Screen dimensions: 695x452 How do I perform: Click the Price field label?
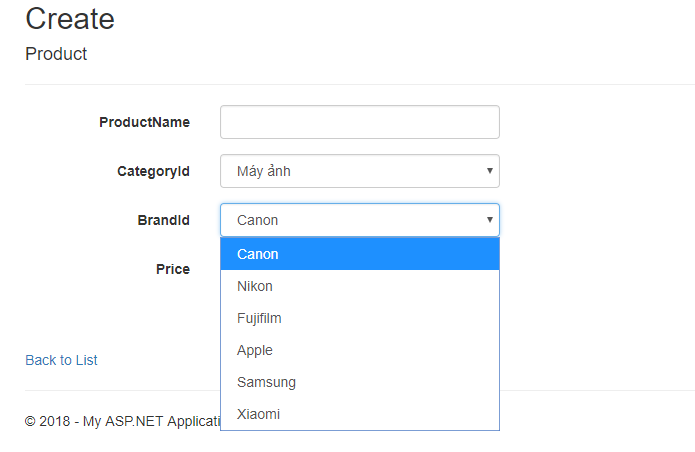click(172, 269)
